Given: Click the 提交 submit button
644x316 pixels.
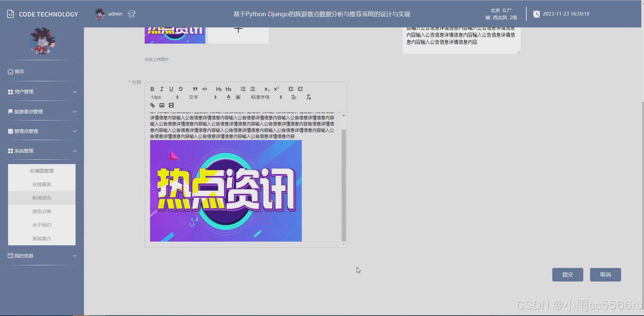Looking at the screenshot, I should tap(567, 274).
